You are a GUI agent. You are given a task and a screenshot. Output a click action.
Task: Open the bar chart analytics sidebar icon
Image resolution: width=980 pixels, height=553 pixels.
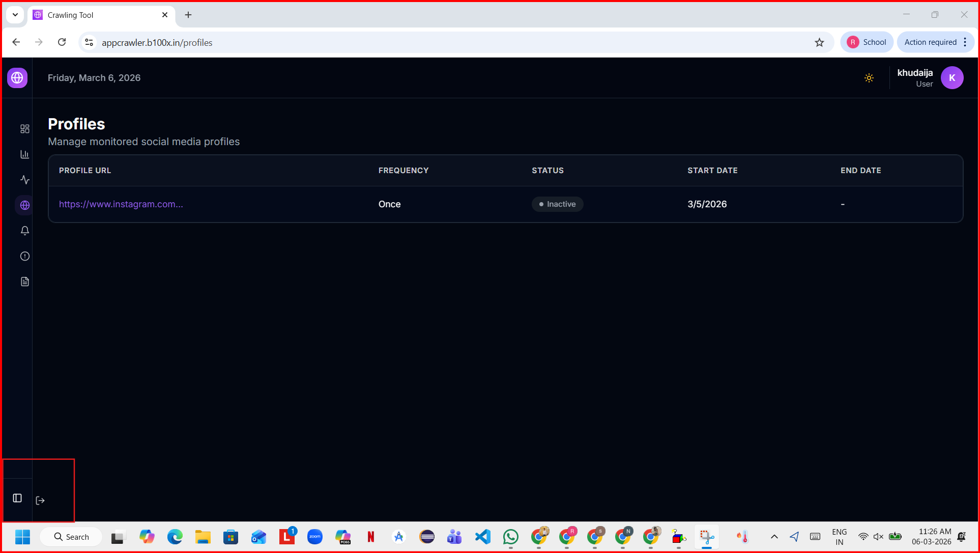(x=24, y=154)
